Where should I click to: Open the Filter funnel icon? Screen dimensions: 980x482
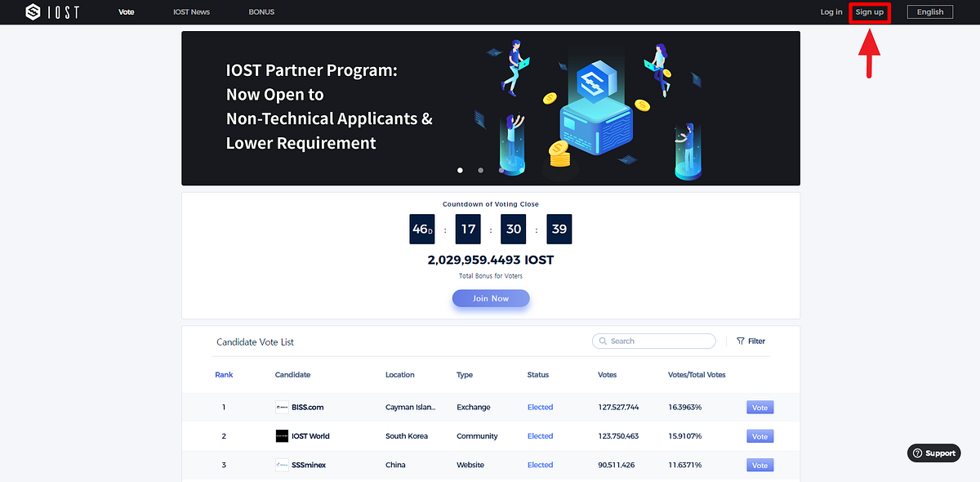741,341
